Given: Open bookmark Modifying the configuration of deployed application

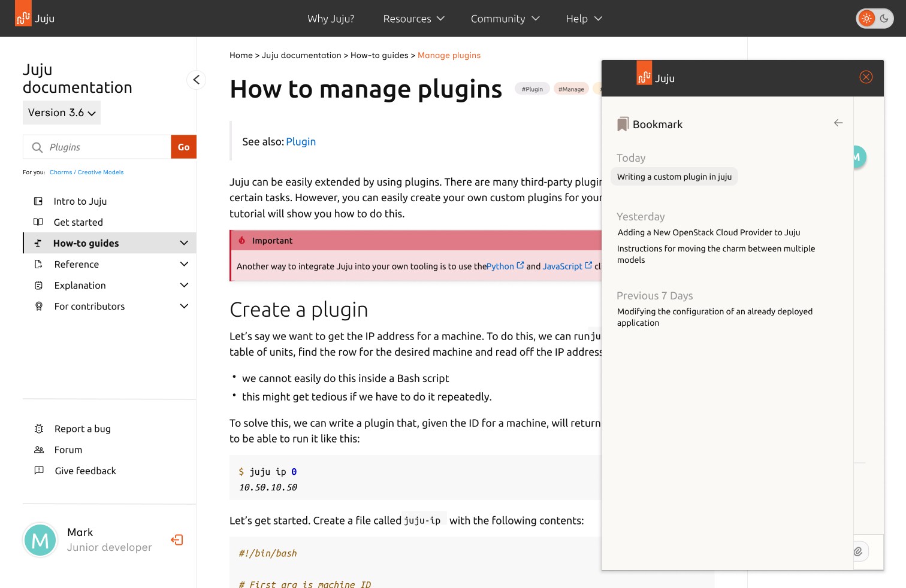Looking at the screenshot, I should [715, 317].
